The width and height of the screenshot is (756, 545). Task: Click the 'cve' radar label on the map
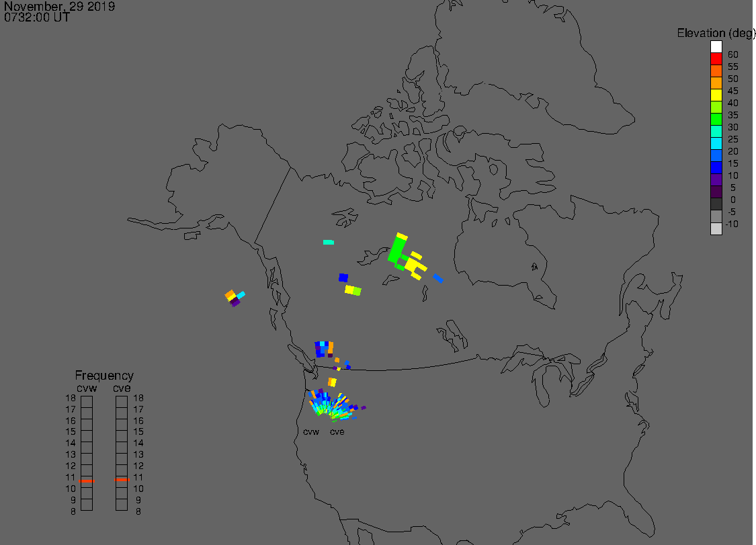(337, 431)
